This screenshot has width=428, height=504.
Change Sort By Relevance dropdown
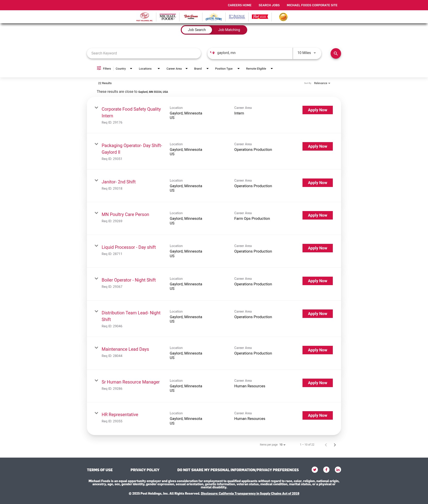pyautogui.click(x=322, y=83)
